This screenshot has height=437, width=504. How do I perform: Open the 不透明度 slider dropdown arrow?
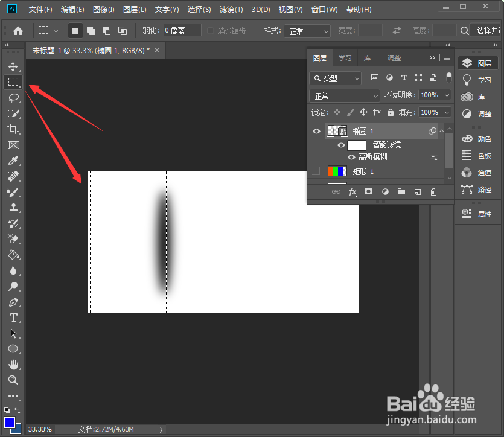click(447, 95)
